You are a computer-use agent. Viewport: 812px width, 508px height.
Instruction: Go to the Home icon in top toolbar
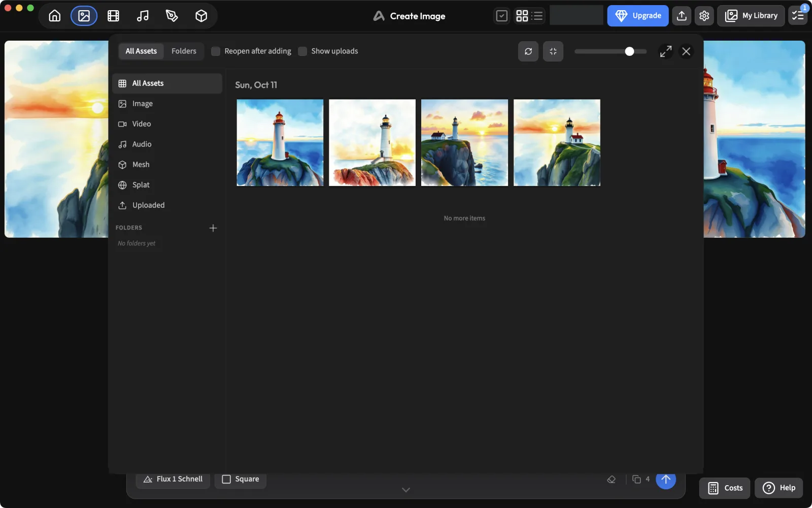(55, 16)
